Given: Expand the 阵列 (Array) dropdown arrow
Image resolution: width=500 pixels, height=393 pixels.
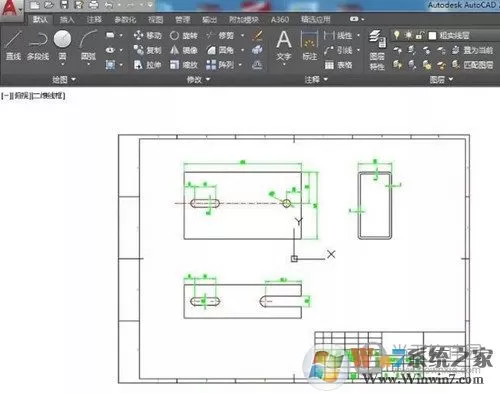Looking at the screenshot, I should tap(240, 65).
